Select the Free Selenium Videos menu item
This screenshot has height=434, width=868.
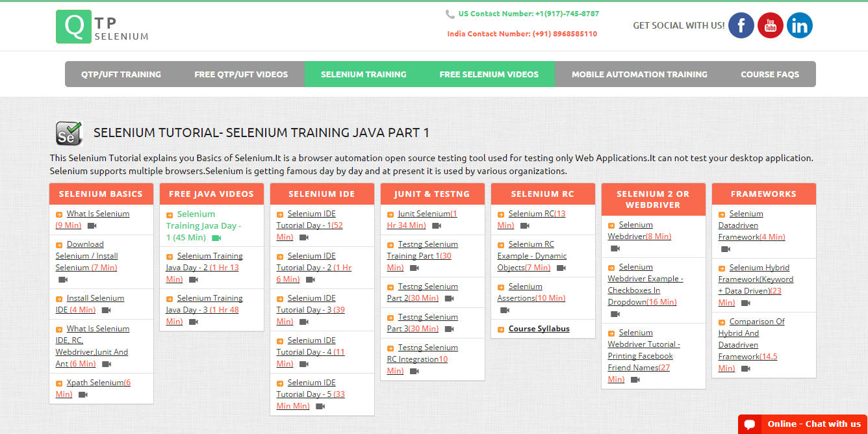(489, 74)
